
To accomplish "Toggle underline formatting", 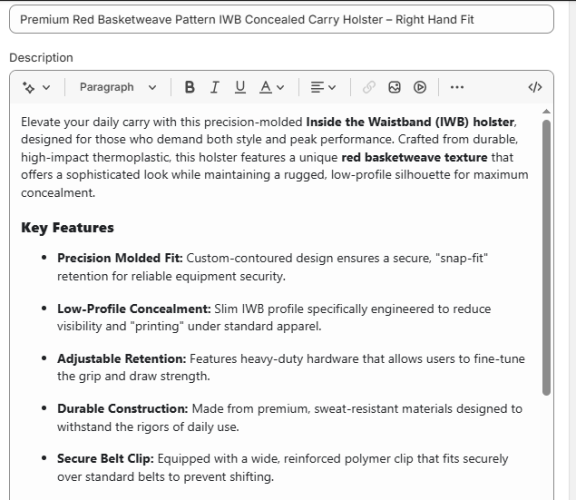I will click(240, 87).
